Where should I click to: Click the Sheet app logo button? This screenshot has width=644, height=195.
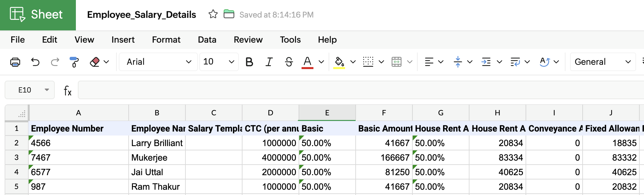pos(38,15)
